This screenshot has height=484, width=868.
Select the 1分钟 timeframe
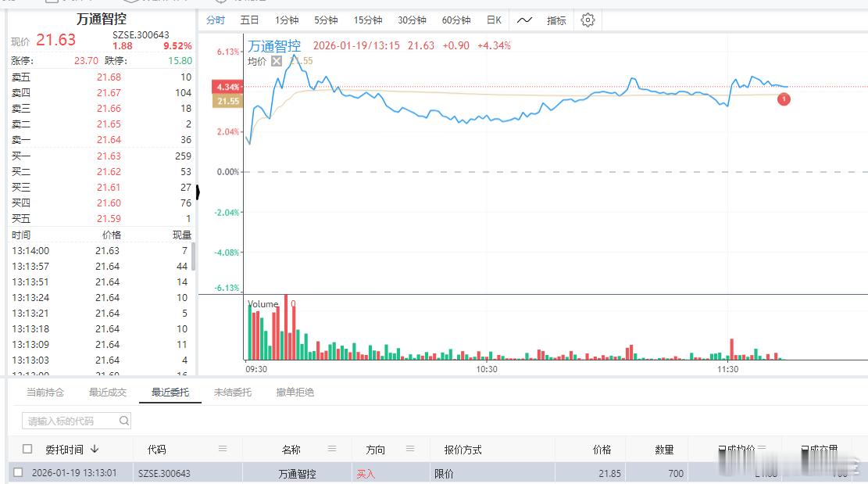[x=287, y=20]
